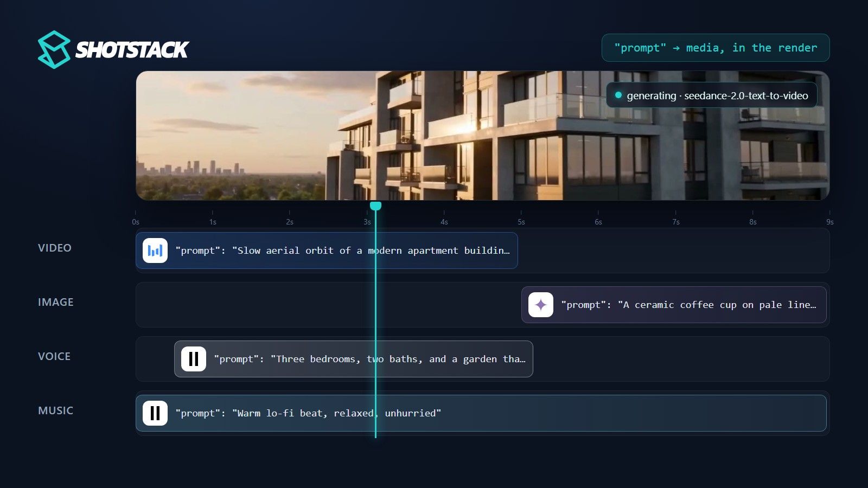
Task: Jump to the 1s mark on the ruler
Action: click(213, 222)
